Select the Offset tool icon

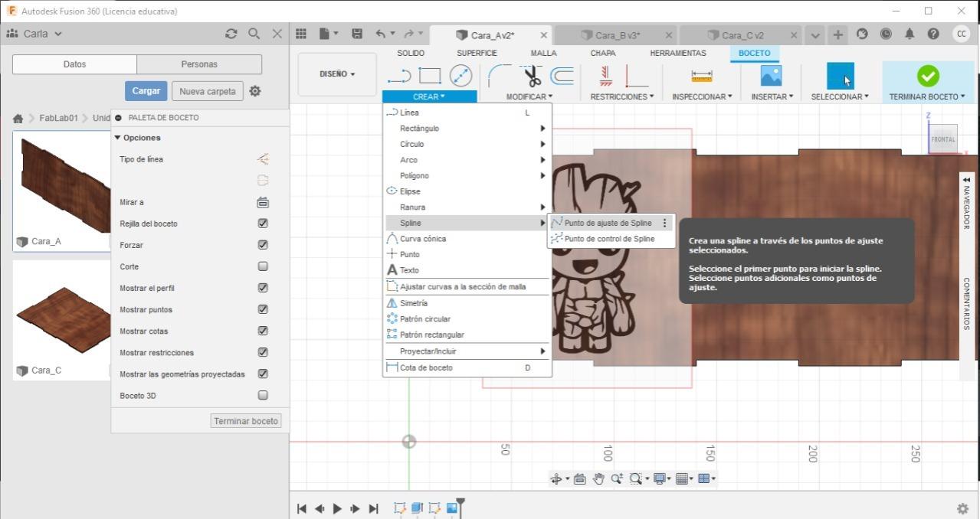tap(562, 75)
